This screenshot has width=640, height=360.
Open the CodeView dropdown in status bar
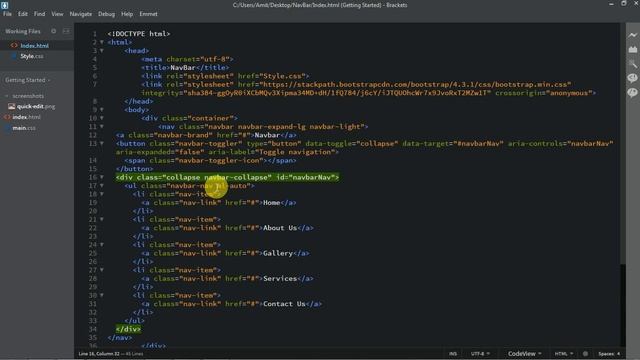(524, 354)
